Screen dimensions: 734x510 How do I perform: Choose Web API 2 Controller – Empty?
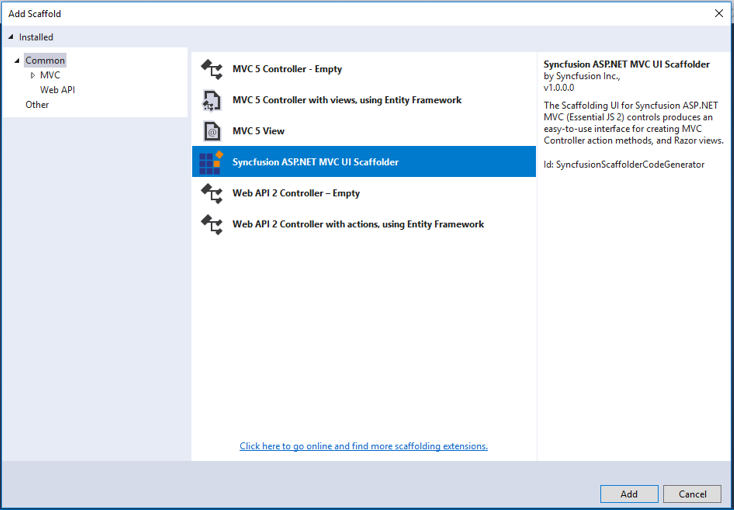click(364, 193)
